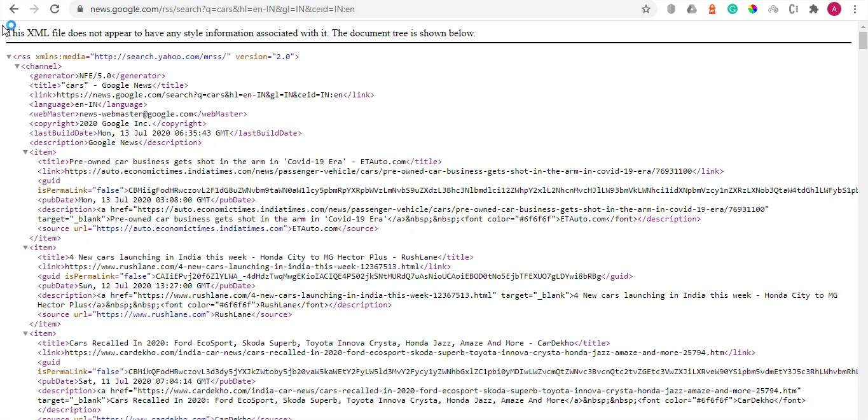Click the lastBuildDate Mon, 13 Jul 2020
Screen dimensions: 868x420
click(x=165, y=133)
